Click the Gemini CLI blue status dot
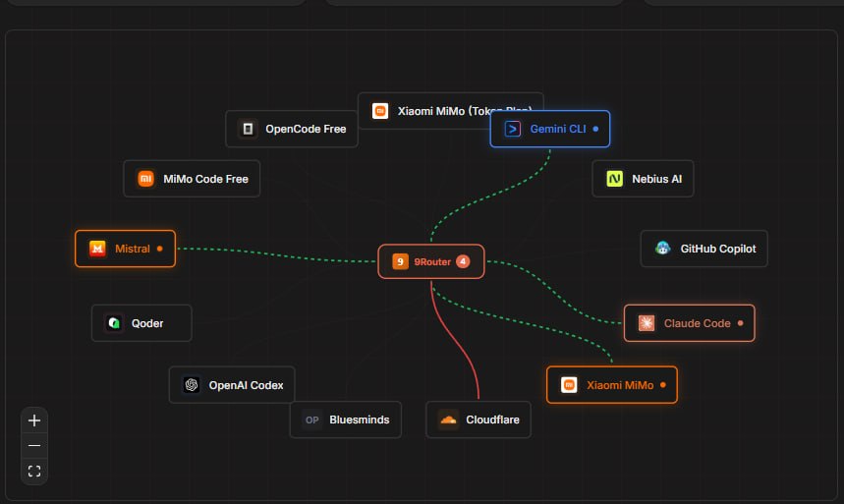 pos(595,129)
